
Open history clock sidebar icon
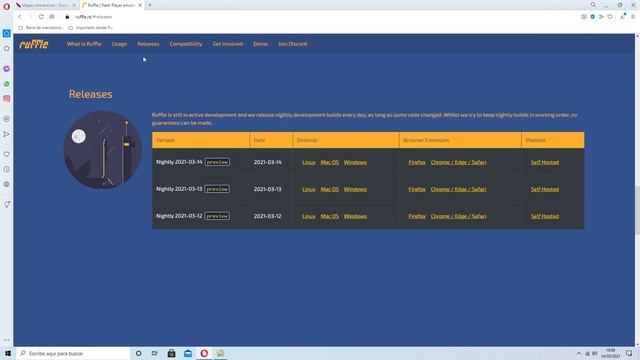(7, 169)
